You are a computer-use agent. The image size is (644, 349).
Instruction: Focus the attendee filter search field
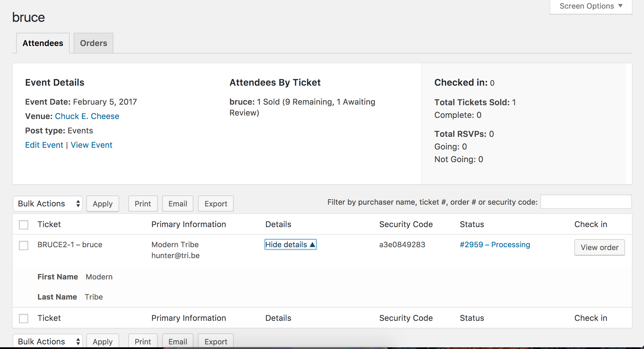(x=586, y=202)
